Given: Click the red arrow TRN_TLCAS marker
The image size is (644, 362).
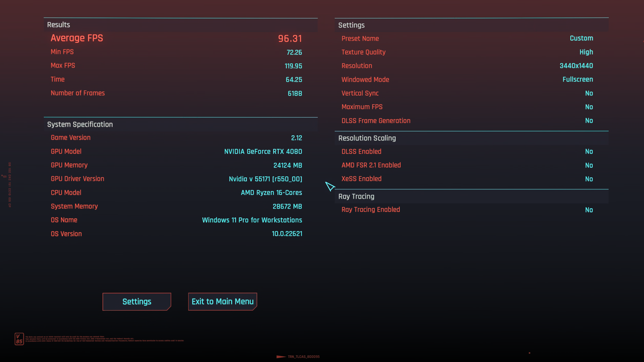Looking at the screenshot, I should tap(281, 356).
